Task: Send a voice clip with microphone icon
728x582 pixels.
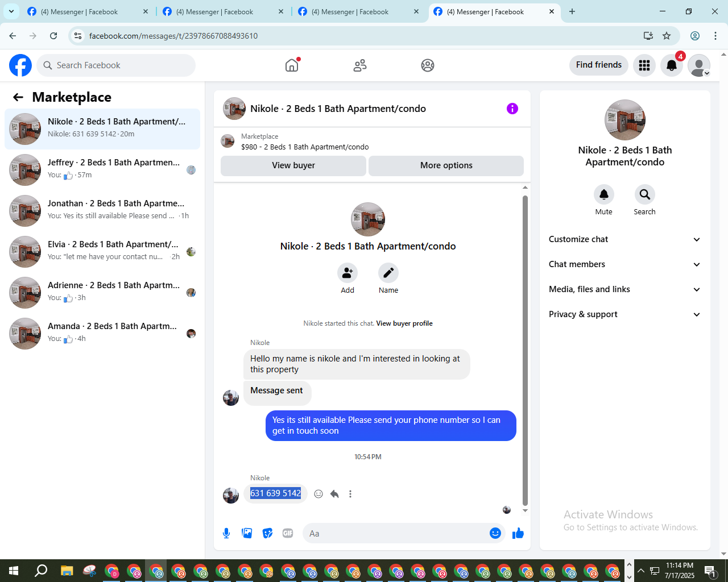Action: point(226,533)
